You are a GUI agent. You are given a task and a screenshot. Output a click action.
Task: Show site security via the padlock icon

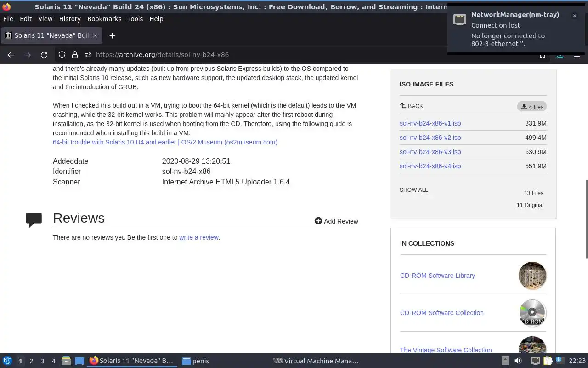(x=75, y=55)
